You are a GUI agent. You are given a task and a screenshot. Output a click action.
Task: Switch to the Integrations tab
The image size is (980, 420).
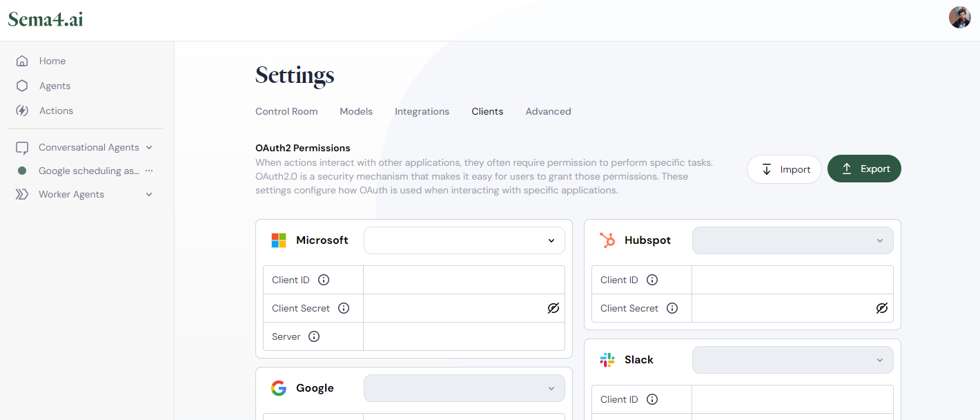pos(422,111)
